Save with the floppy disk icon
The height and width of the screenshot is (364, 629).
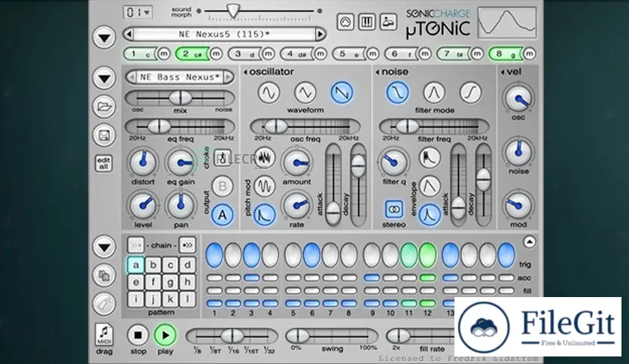click(105, 135)
